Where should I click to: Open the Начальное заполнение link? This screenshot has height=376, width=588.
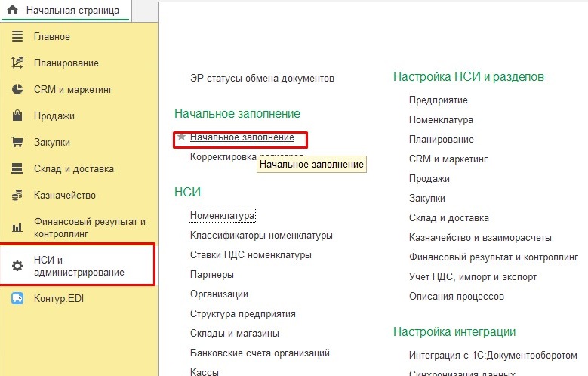[242, 137]
